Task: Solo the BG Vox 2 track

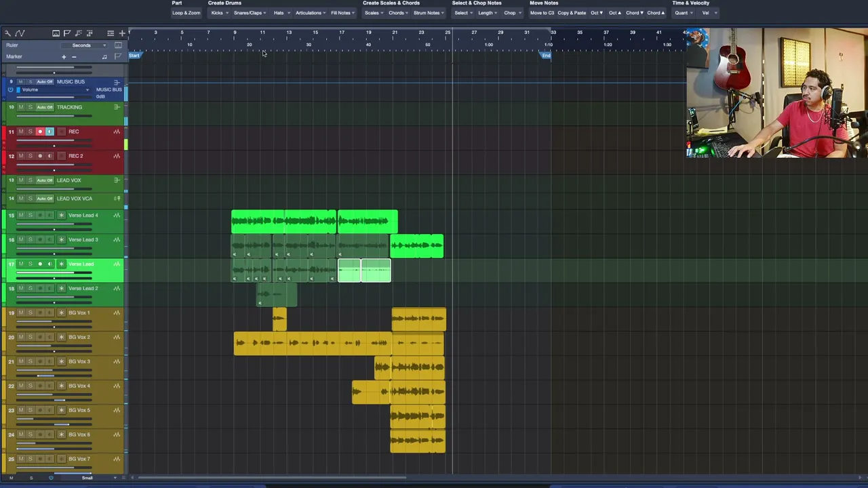Action: 30,338
